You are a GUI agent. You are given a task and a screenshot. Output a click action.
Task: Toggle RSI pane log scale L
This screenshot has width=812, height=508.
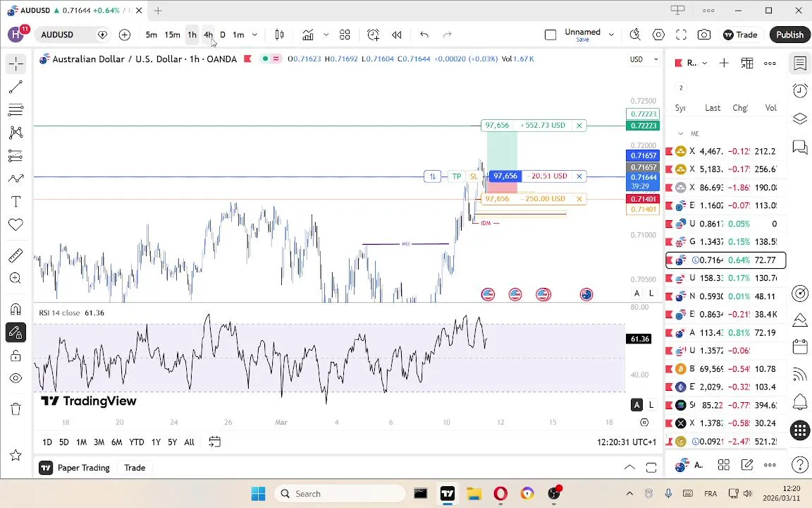click(651, 405)
